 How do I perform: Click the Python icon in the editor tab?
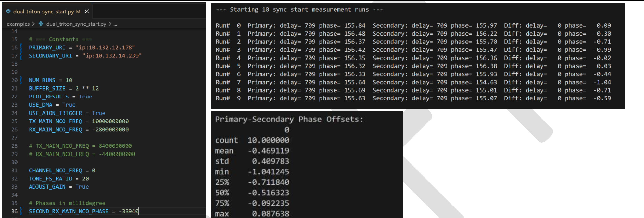point(8,11)
